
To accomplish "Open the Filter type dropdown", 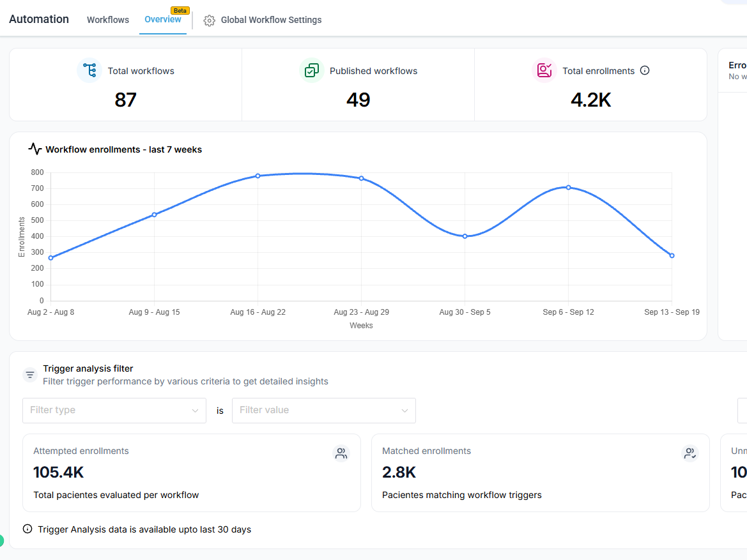I will tap(114, 411).
